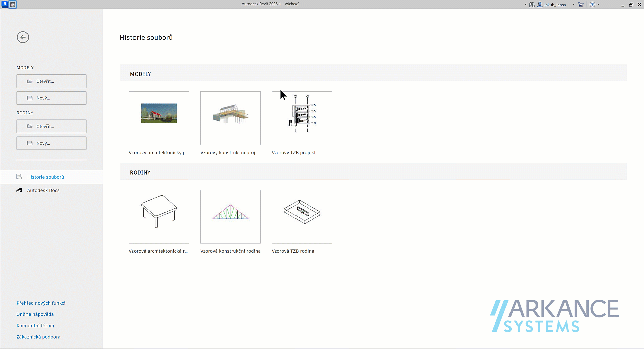Click the back arrow circle icon
Image resolution: width=644 pixels, height=349 pixels.
(23, 37)
